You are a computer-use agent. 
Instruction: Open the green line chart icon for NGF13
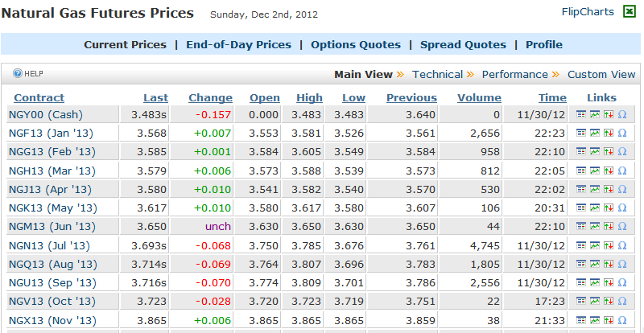[x=594, y=133]
